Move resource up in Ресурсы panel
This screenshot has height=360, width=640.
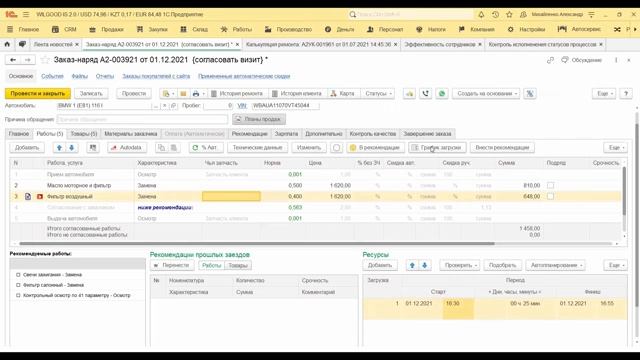click(412, 265)
